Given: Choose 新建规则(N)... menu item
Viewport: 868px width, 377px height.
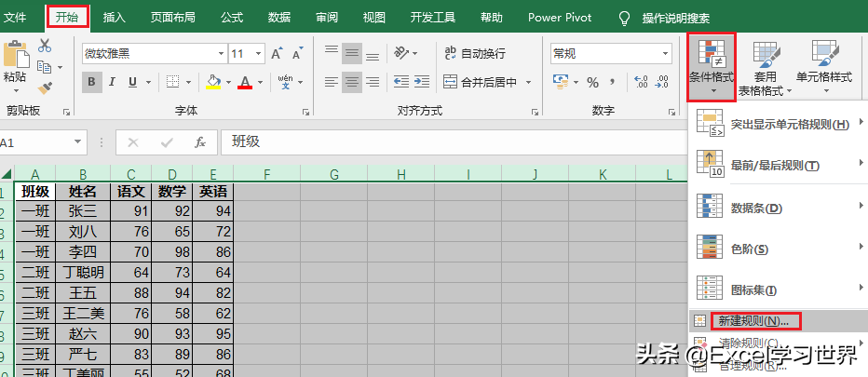Looking at the screenshot, I should pos(778,320).
